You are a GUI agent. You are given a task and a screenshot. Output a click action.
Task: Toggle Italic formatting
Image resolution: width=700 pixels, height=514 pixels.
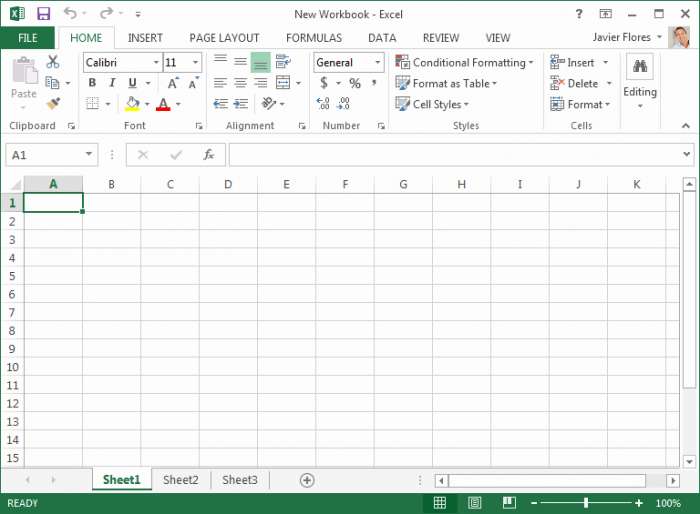pos(112,83)
